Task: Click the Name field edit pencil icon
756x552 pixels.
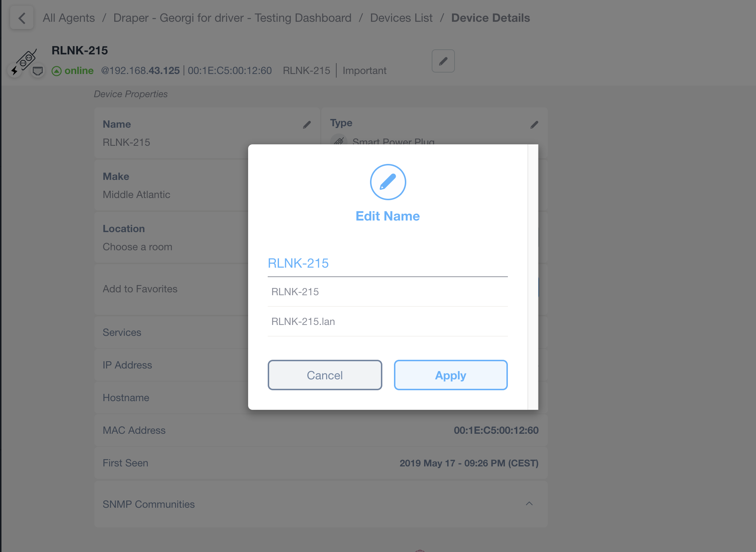Action: [x=307, y=124]
